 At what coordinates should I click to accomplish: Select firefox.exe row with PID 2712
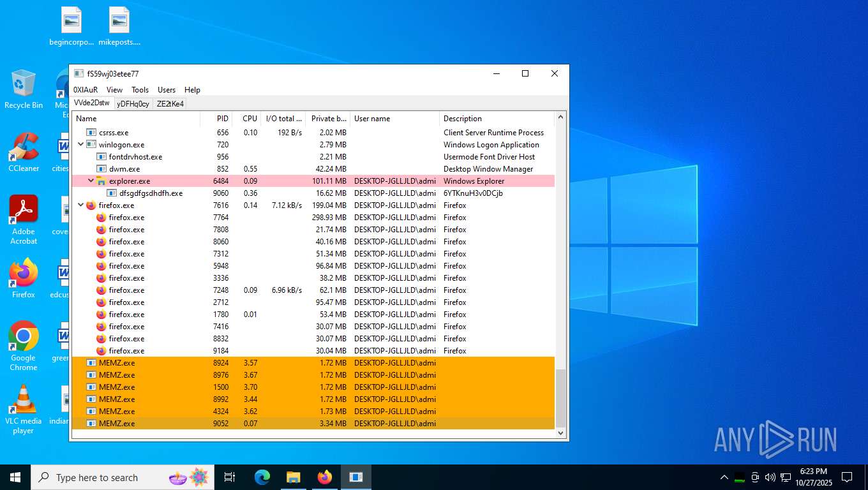click(x=313, y=302)
